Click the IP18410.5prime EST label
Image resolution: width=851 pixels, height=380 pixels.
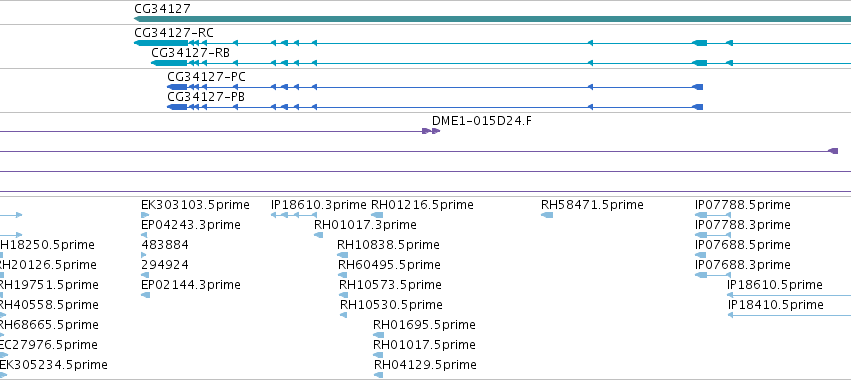(x=776, y=305)
